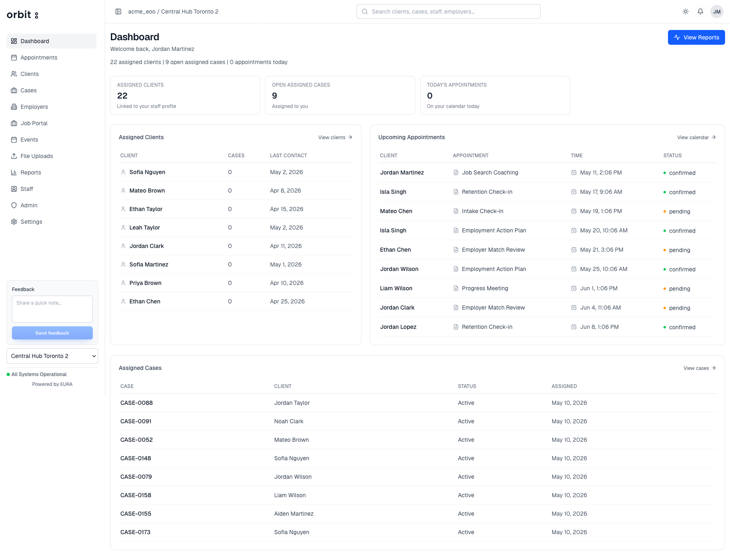Click Jordan Lopez appointment client name
Viewport: 730px width, 560px height.
coord(398,327)
